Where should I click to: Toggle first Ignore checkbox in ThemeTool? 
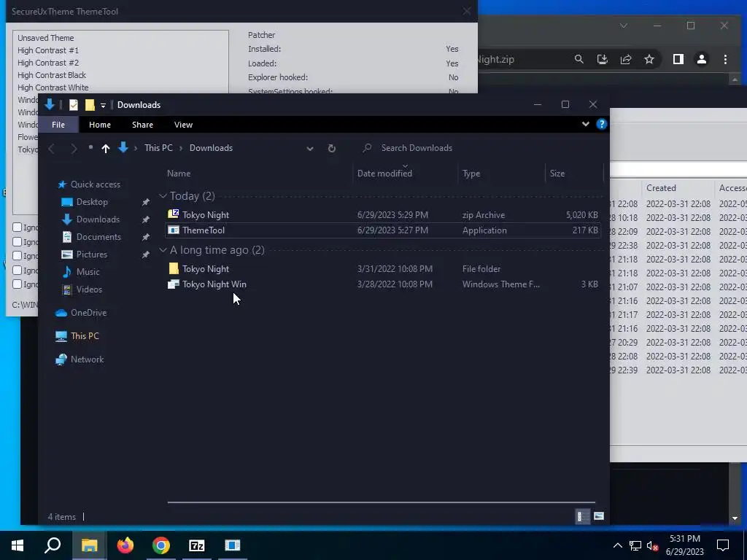point(18,227)
